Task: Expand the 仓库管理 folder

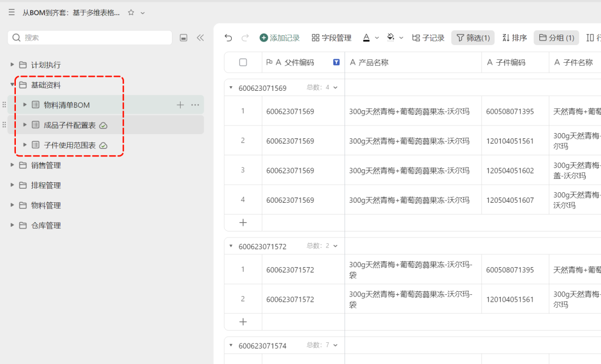Action: (x=12, y=225)
